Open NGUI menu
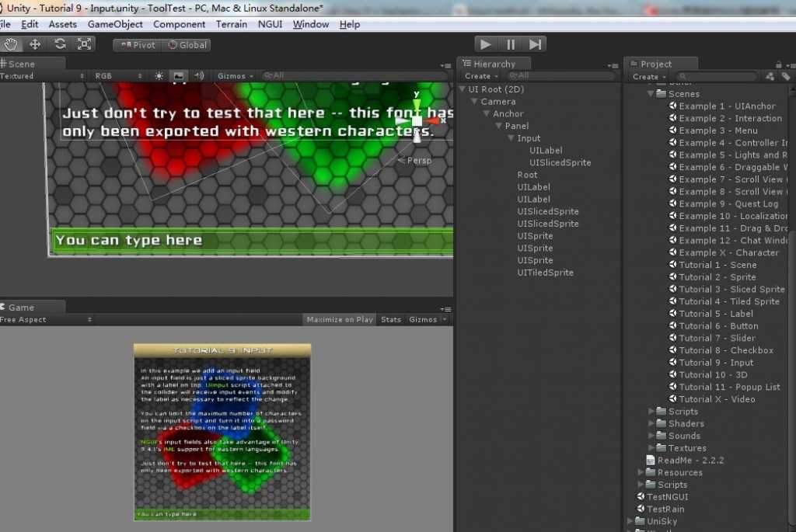The image size is (796, 532). (270, 24)
